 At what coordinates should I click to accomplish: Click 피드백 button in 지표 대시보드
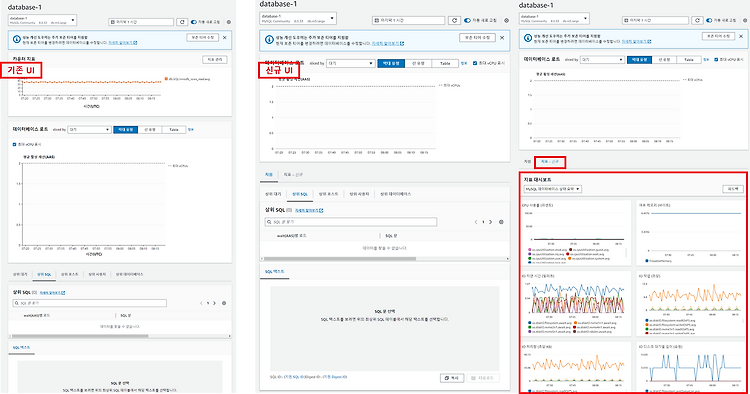(x=733, y=189)
